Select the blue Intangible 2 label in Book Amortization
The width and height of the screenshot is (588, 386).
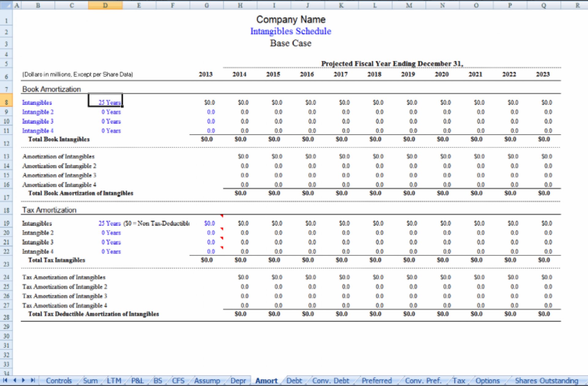[38, 112]
